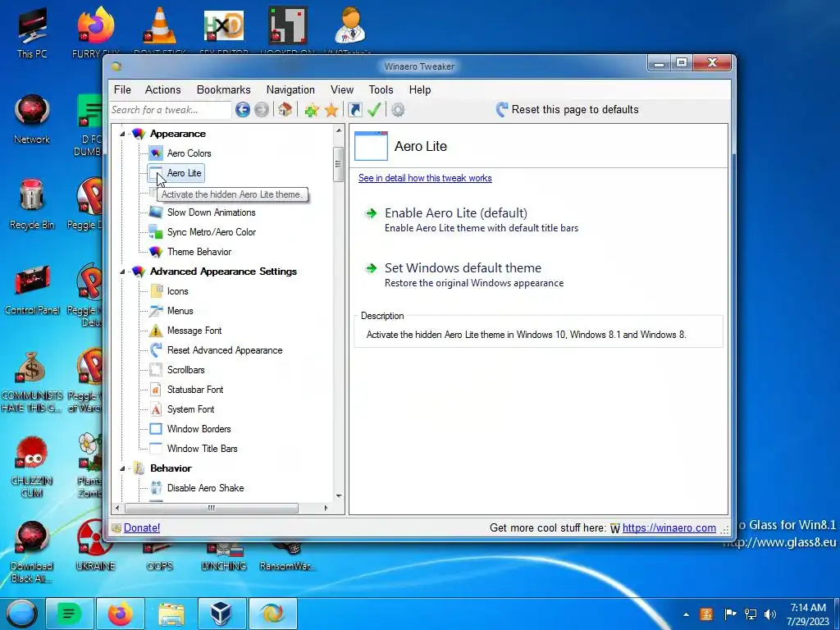Select the This PC desktop icon
Viewport: 840px width, 630px height.
click(x=32, y=33)
